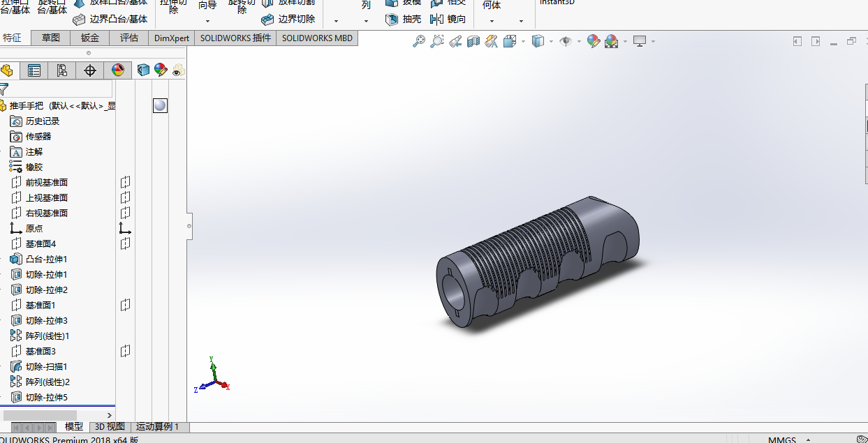Screen dimensions: 868x443
Task: Activate the Section View tool
Action: click(x=473, y=42)
